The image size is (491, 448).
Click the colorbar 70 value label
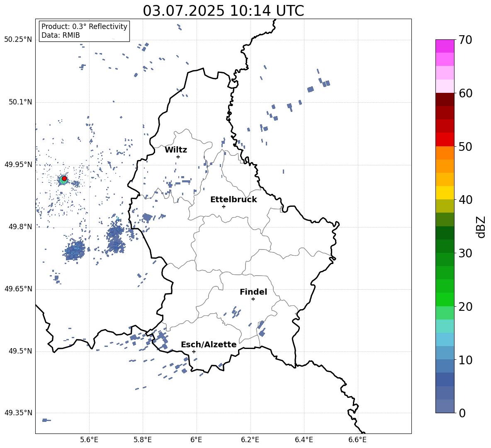click(x=465, y=40)
